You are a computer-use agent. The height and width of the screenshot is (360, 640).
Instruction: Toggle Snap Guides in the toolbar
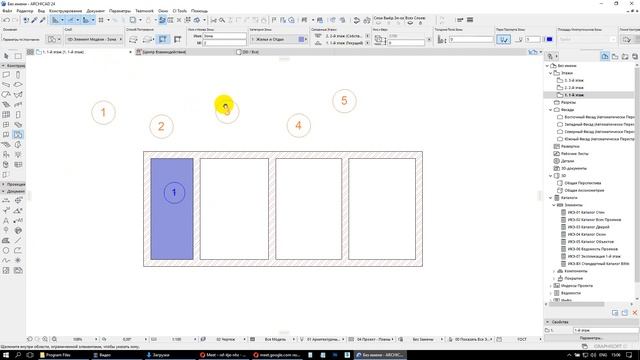coord(71,20)
